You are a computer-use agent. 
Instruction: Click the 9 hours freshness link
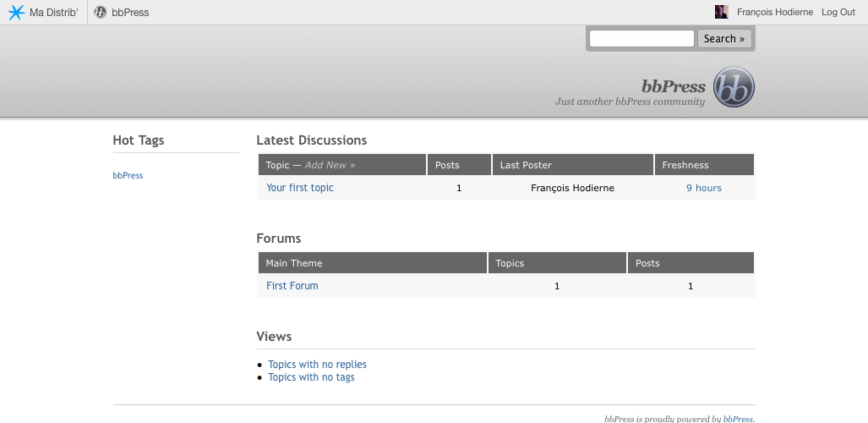tap(703, 188)
